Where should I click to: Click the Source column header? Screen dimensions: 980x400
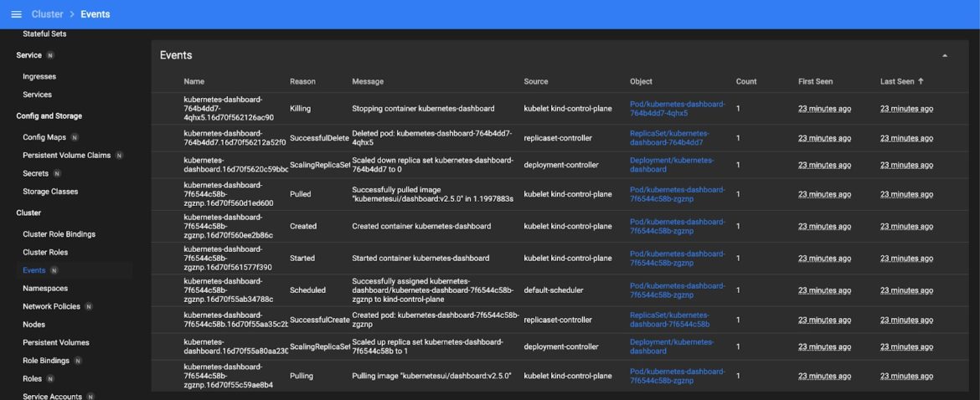[535, 81]
